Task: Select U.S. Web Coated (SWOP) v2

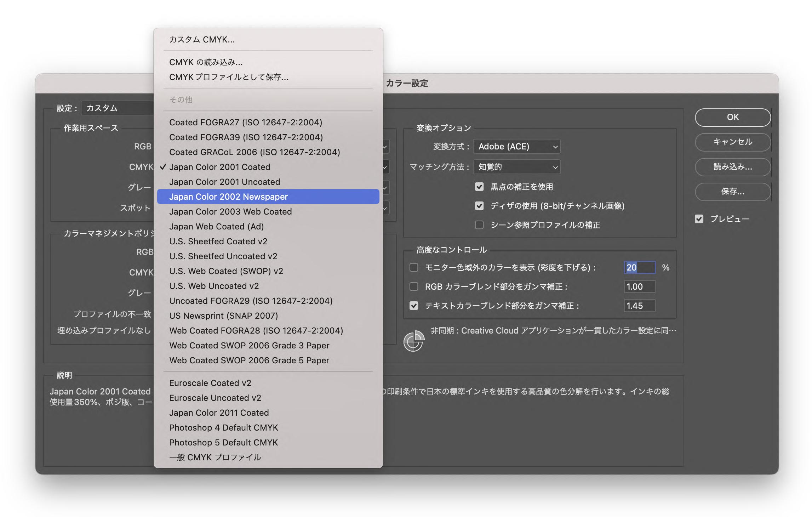Action: 268,271
